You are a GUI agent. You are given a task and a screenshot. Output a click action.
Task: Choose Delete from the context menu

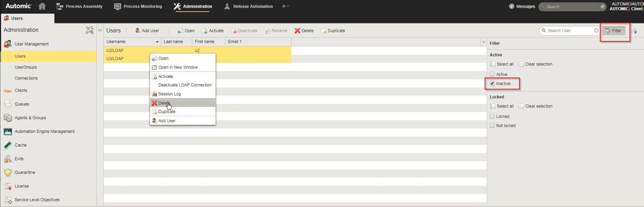coord(183,103)
